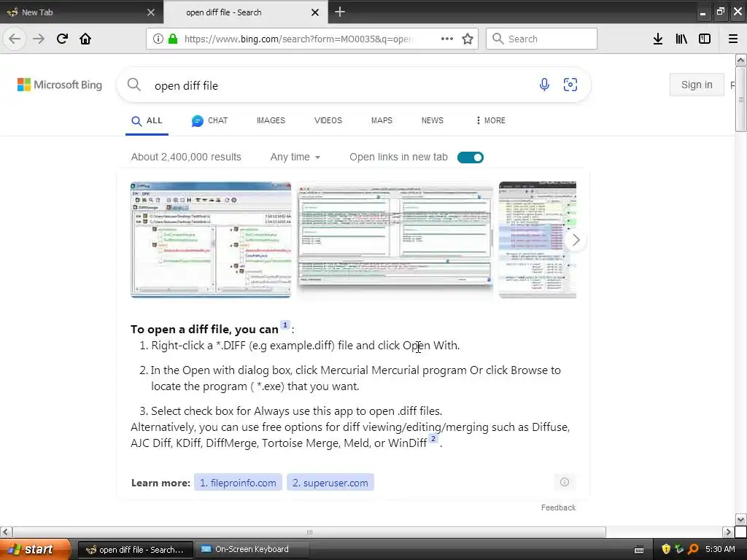Close the open diff file search tab
Viewport: 747px width, 560px height.
click(315, 12)
